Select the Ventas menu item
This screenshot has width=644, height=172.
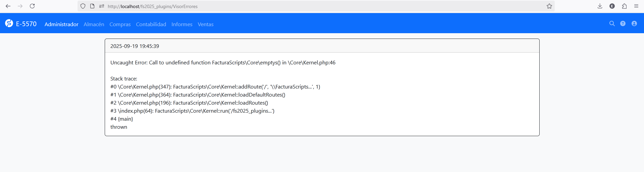pyautogui.click(x=206, y=24)
